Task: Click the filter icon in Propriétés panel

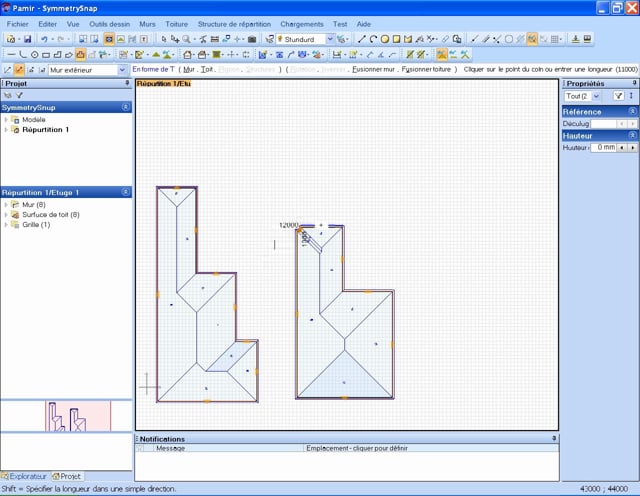Action: coord(619,96)
